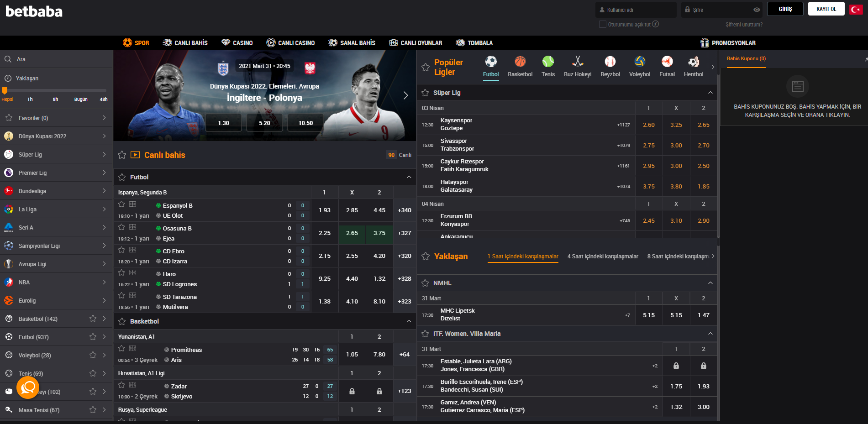
Task: Check the Oturumumu açık tut box
Action: tap(603, 24)
